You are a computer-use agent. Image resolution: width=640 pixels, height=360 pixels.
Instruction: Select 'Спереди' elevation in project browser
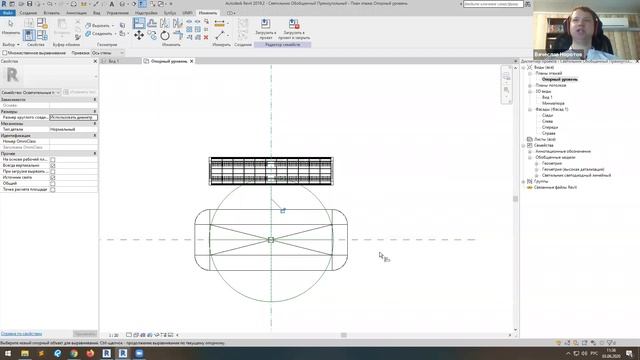[x=550, y=127]
